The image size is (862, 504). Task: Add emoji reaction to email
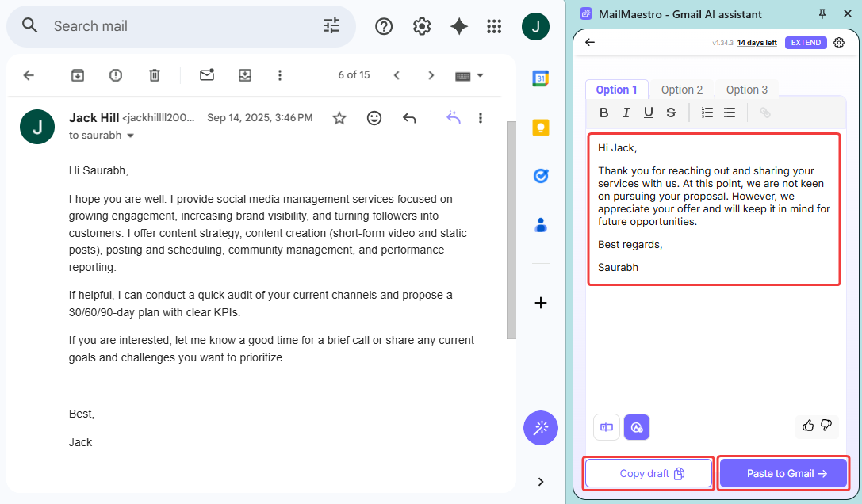click(374, 118)
